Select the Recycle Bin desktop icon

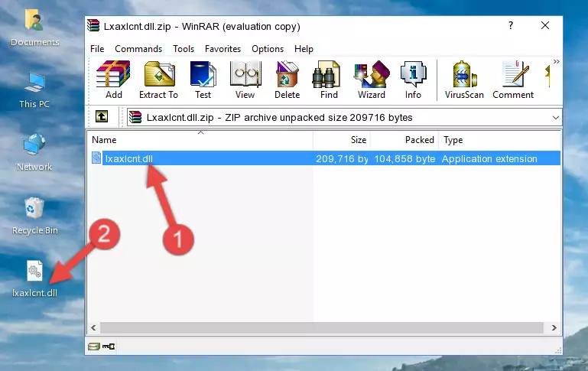(x=35, y=216)
